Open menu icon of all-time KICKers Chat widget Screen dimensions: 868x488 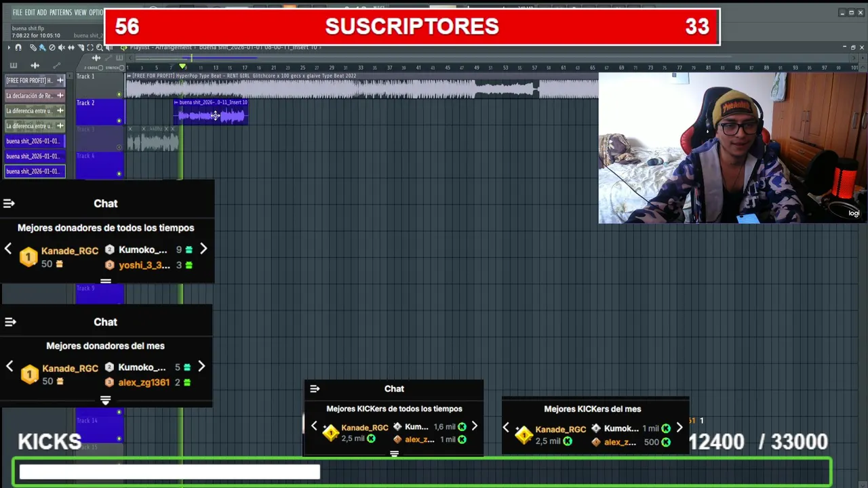coord(315,389)
